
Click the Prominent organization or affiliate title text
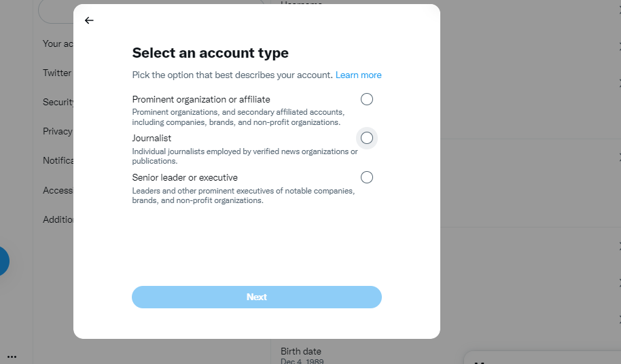click(x=201, y=99)
